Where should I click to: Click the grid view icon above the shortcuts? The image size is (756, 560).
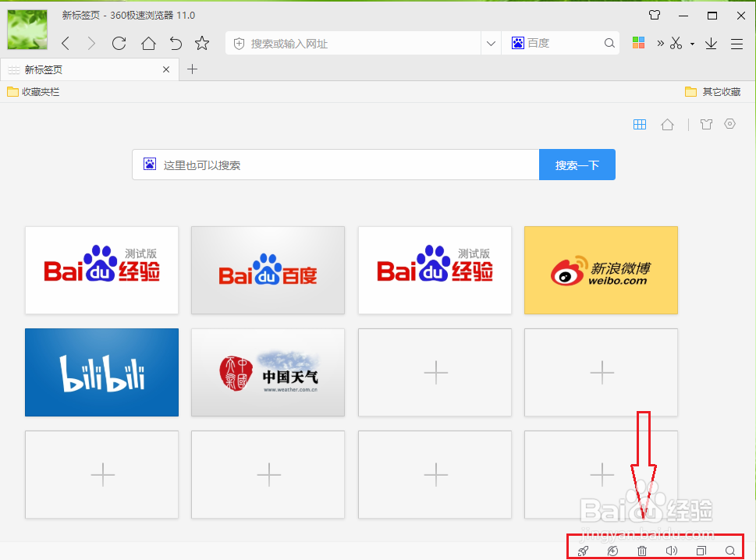(640, 124)
